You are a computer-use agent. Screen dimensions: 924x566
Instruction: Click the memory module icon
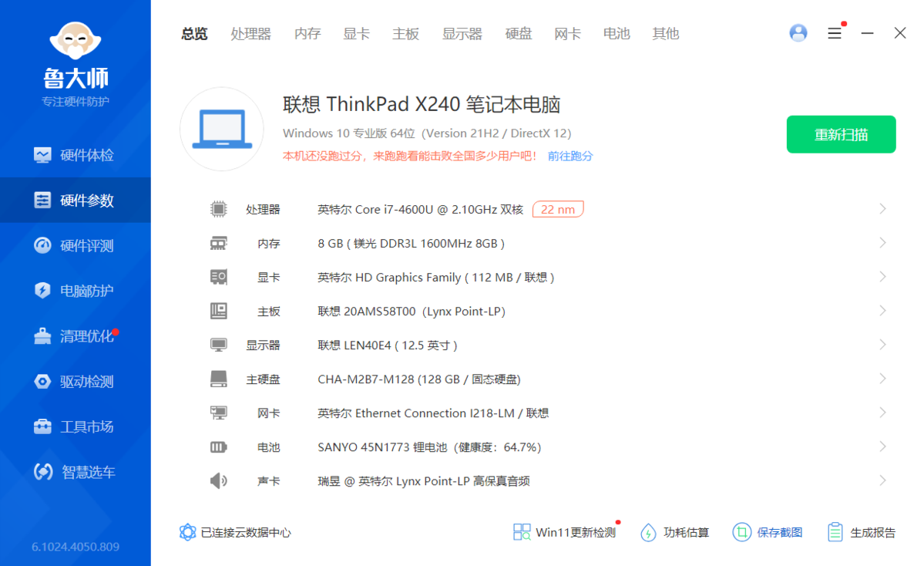219,243
